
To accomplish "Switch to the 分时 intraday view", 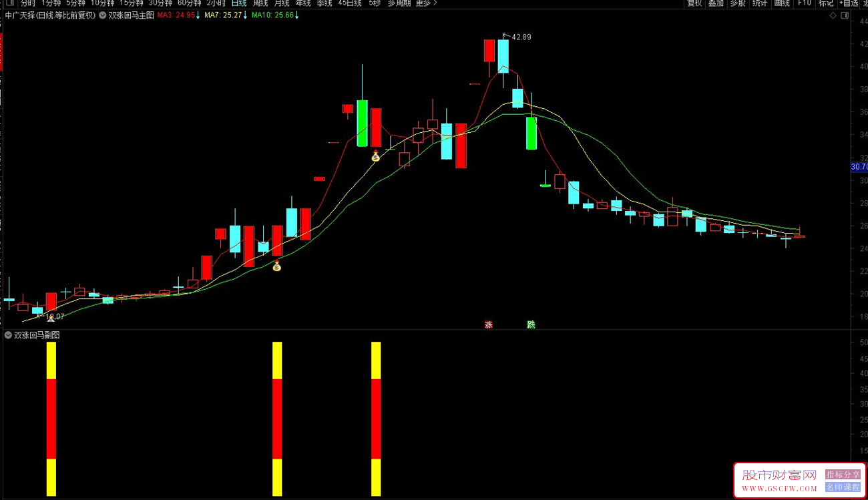I will point(28,3).
